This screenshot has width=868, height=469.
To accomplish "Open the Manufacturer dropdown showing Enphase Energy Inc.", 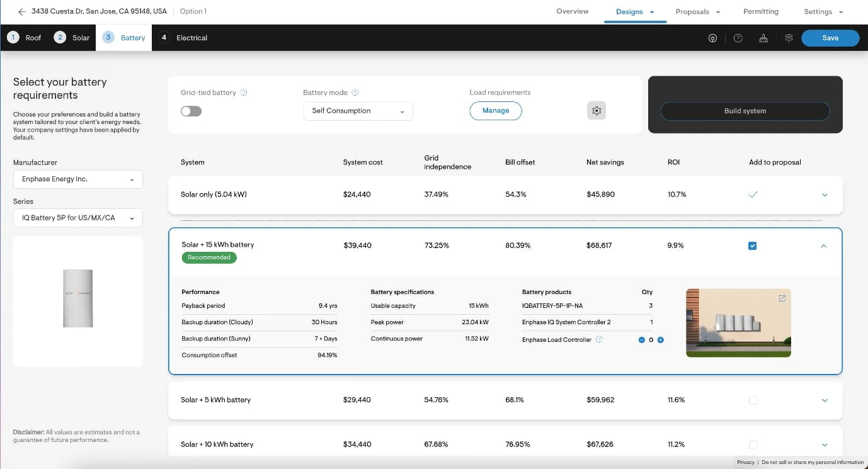I will point(78,179).
